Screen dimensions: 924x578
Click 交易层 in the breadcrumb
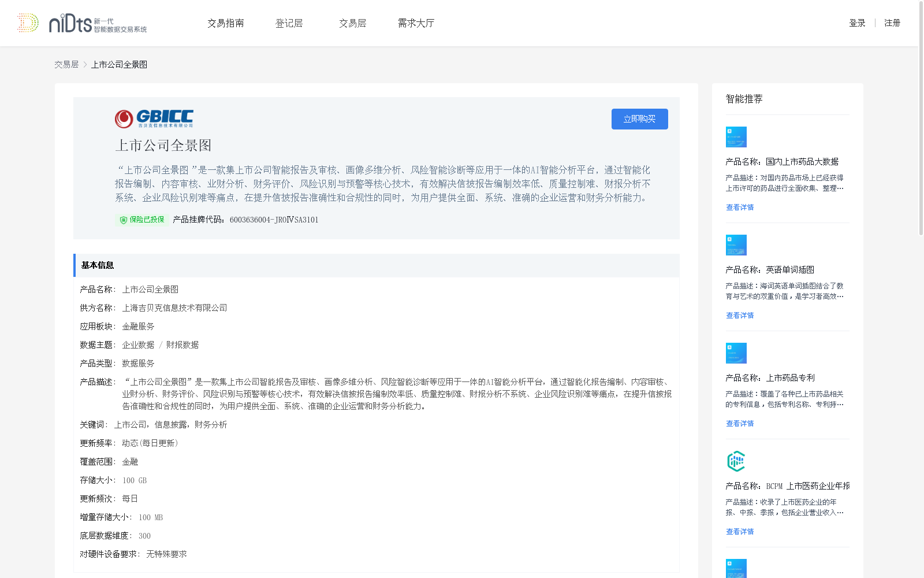point(66,65)
